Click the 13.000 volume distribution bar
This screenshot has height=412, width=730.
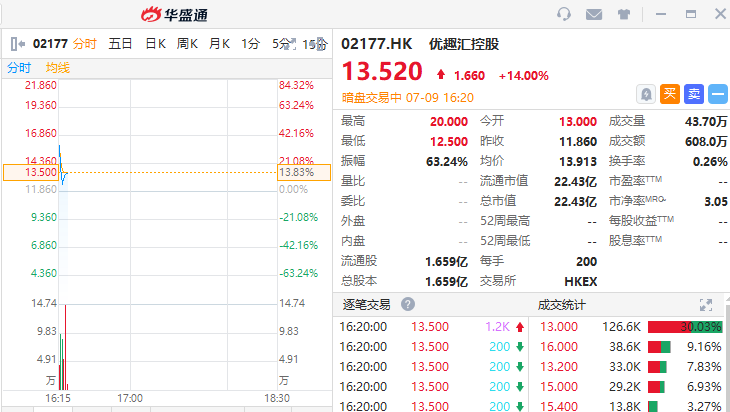pyautogui.click(x=685, y=327)
